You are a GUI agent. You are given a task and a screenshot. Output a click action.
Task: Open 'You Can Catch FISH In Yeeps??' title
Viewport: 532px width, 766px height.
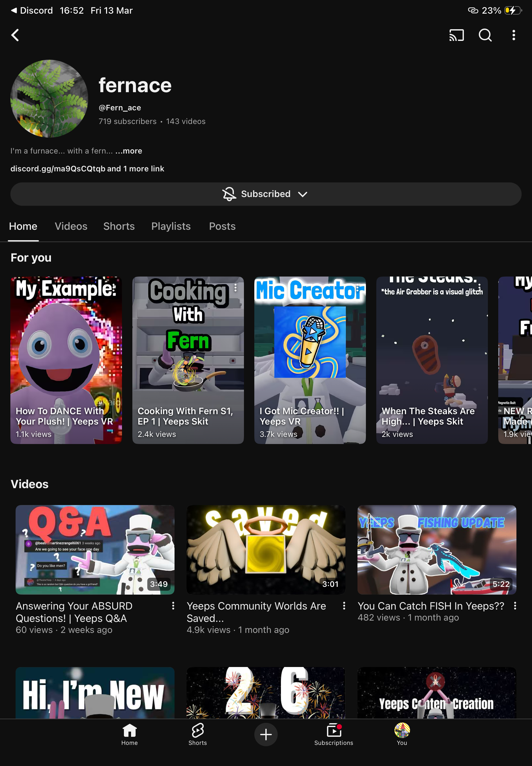[x=431, y=606]
